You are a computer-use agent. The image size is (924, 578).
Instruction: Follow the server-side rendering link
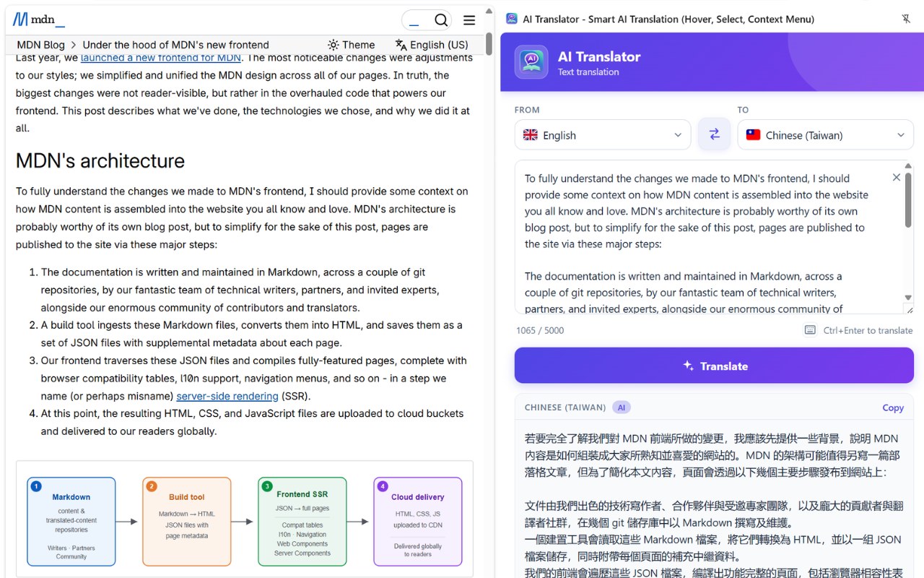click(227, 396)
